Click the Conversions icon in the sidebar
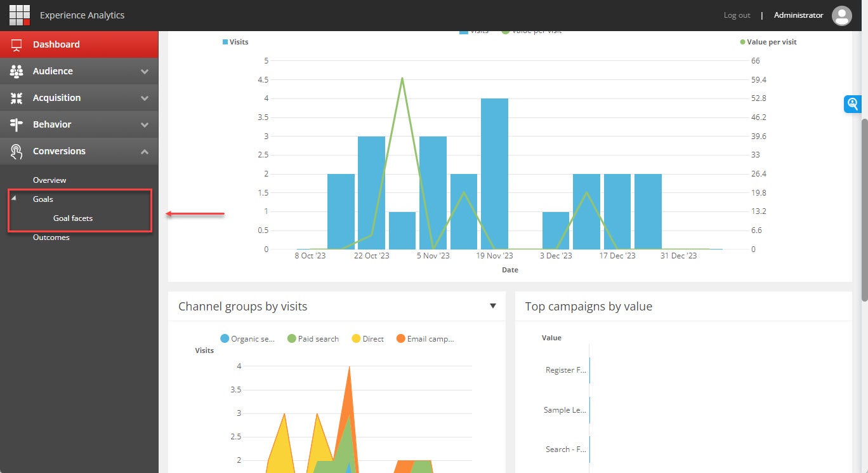 [x=17, y=150]
